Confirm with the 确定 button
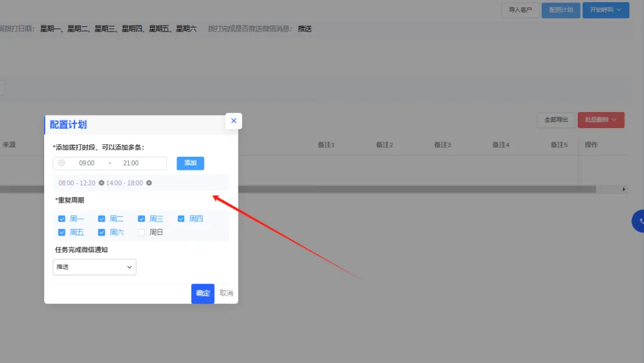 coord(202,293)
